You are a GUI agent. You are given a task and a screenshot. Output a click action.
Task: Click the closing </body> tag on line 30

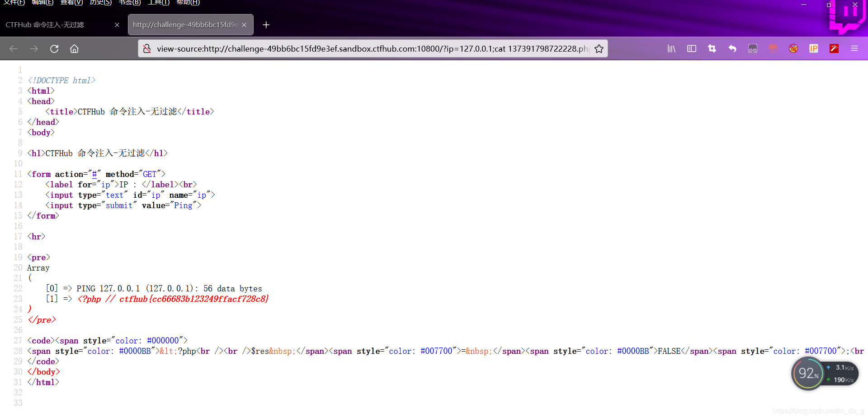[x=43, y=372]
